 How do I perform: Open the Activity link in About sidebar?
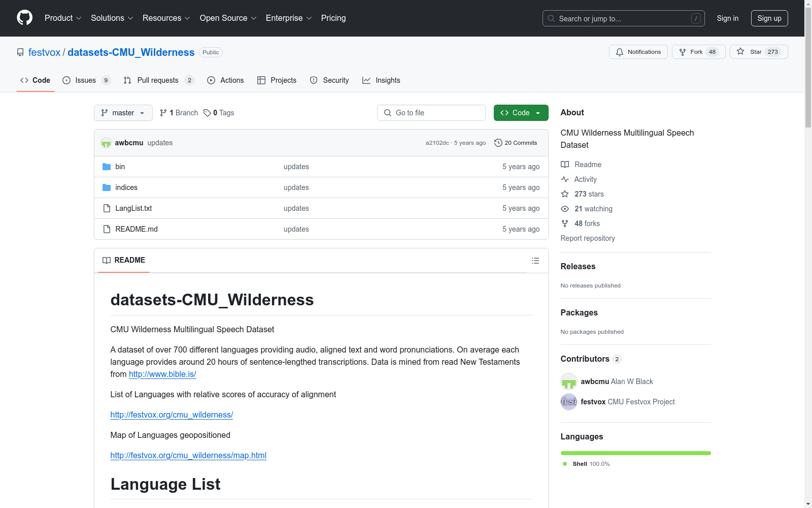579,179
